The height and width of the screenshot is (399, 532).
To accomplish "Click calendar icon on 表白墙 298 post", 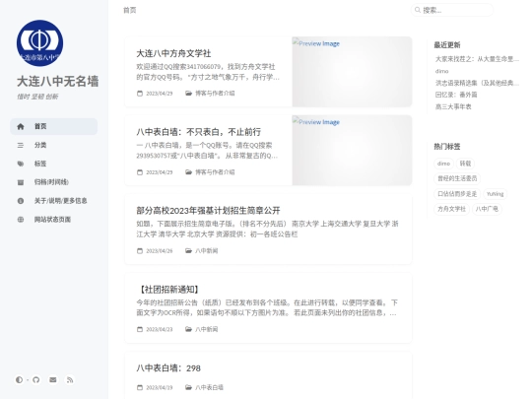I will click(x=140, y=387).
